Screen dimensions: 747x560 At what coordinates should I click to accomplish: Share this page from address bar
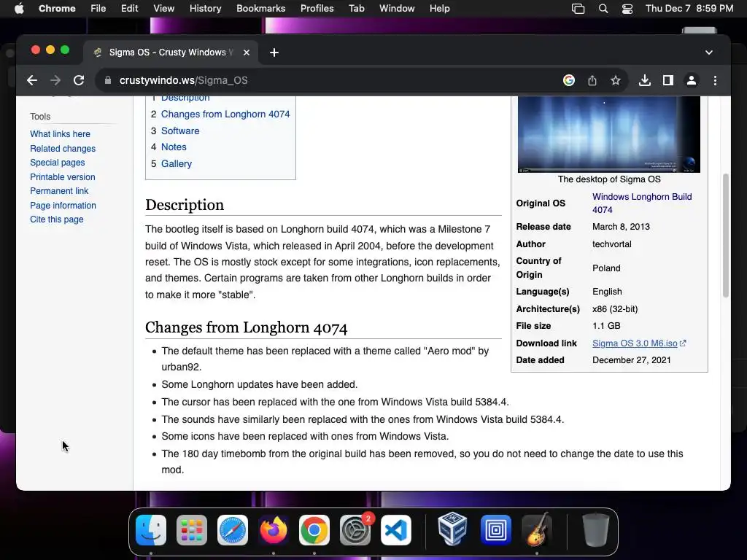click(x=592, y=80)
